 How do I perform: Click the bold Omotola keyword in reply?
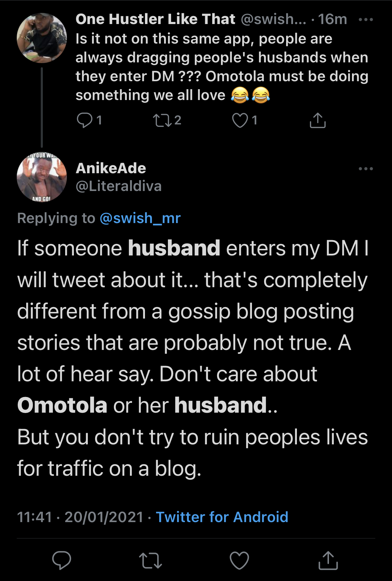click(x=62, y=405)
